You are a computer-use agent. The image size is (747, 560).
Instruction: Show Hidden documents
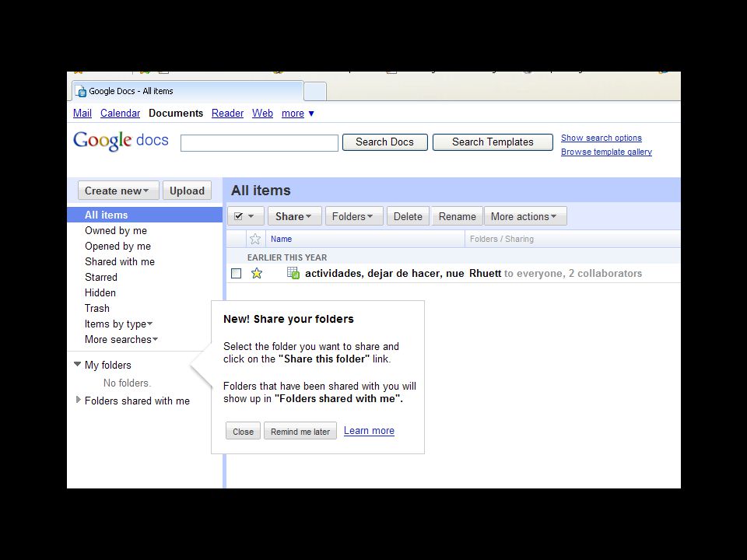pos(100,293)
